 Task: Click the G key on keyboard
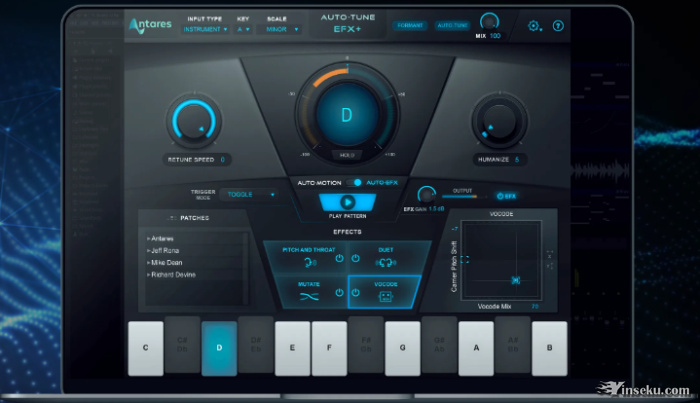point(402,348)
